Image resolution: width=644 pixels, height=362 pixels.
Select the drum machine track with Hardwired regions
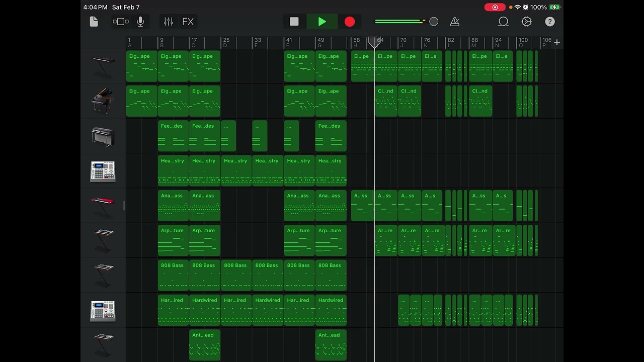103,310
